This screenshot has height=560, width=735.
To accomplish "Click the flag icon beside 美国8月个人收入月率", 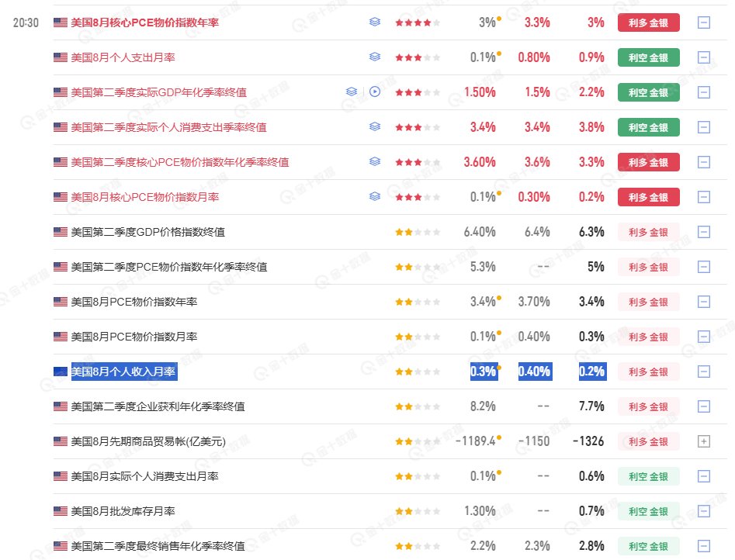I will 61,372.
